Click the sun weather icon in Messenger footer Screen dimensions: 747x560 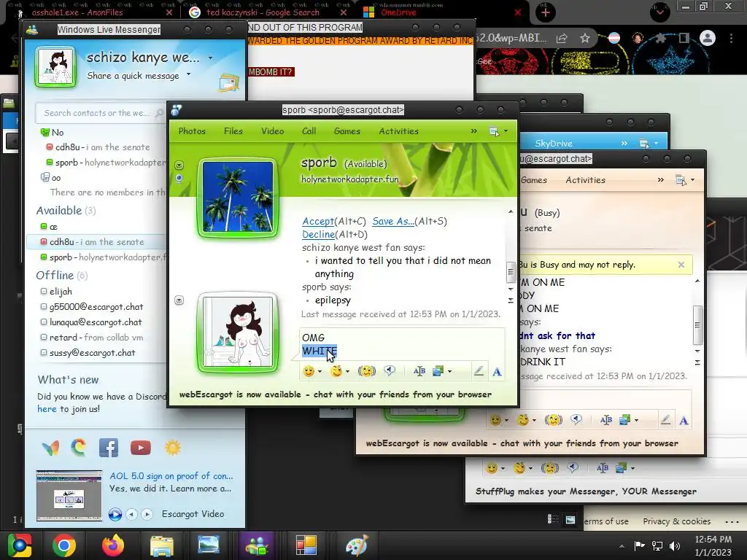point(172,448)
